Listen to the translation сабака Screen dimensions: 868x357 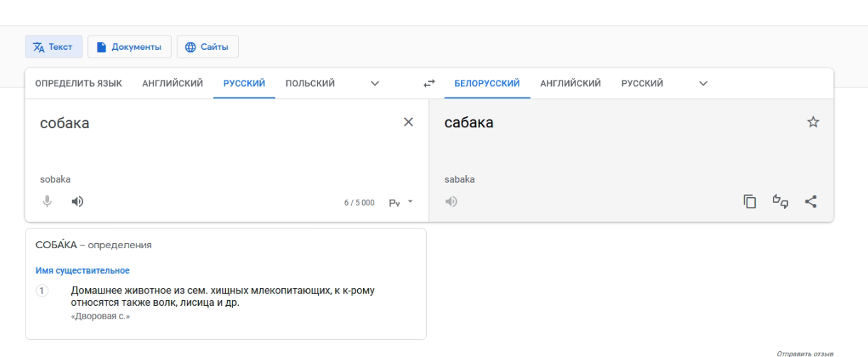point(451,201)
